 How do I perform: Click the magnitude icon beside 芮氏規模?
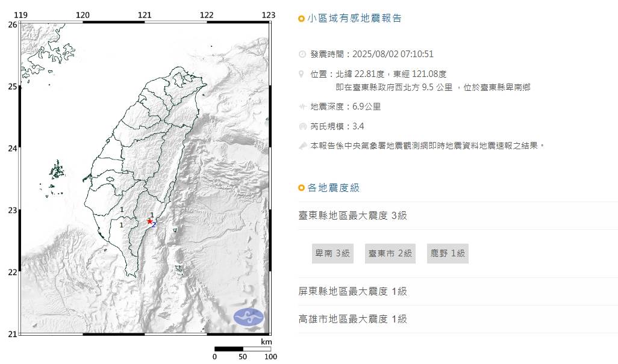[302, 126]
